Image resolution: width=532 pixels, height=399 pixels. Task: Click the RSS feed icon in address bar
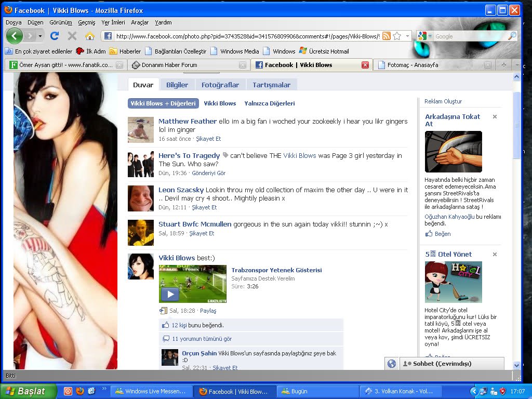click(387, 36)
